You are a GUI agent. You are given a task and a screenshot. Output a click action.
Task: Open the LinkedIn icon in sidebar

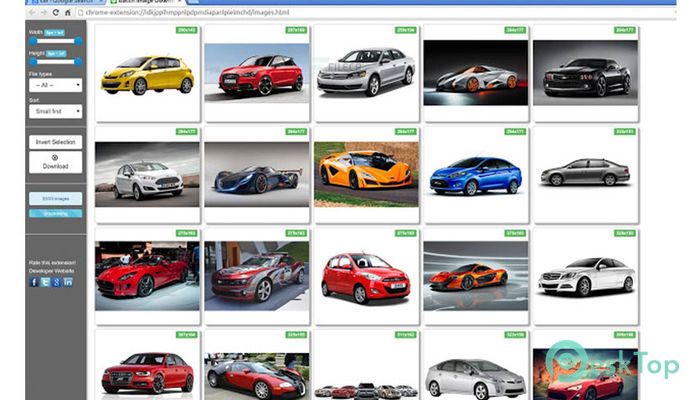tap(68, 282)
